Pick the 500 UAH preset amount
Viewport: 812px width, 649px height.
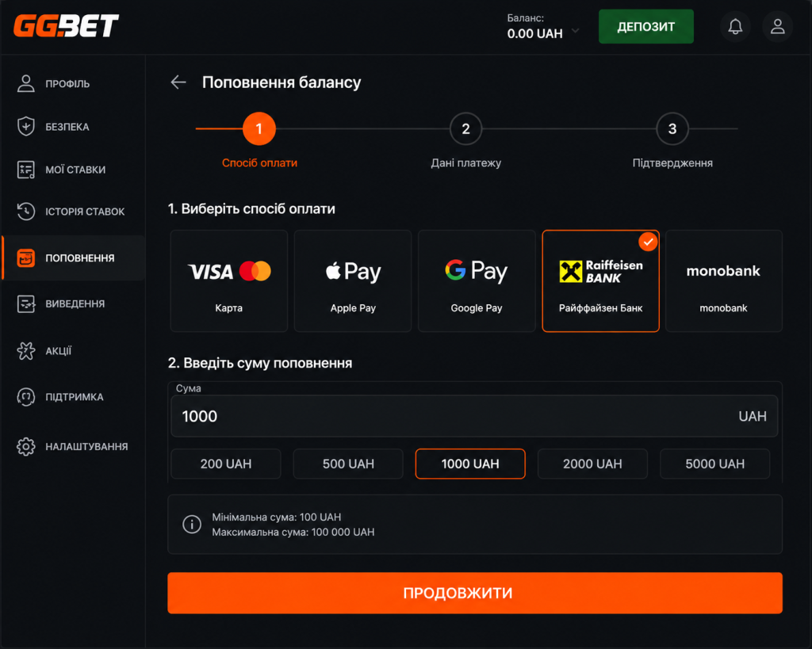[x=348, y=464]
